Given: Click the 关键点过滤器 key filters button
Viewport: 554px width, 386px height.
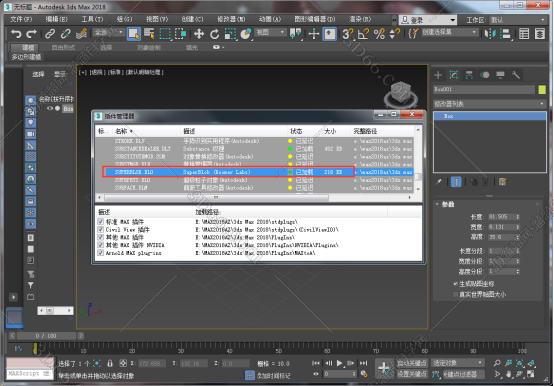Looking at the screenshot, I should [460, 374].
